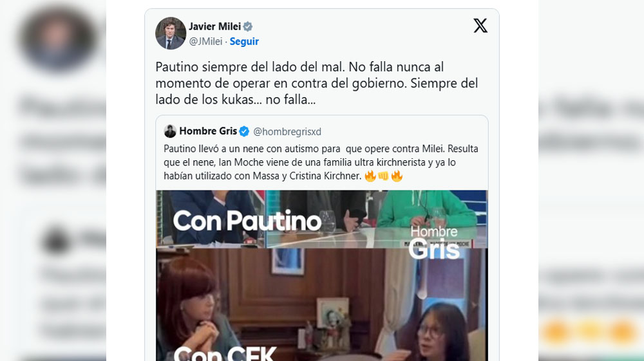Open the @JMilei handle

(205, 41)
